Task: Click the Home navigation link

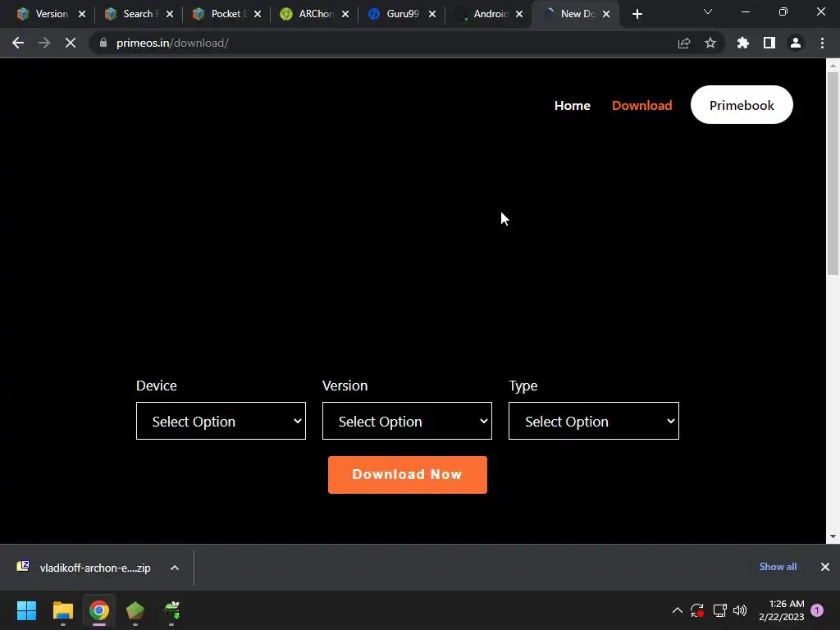Action: [x=572, y=105]
